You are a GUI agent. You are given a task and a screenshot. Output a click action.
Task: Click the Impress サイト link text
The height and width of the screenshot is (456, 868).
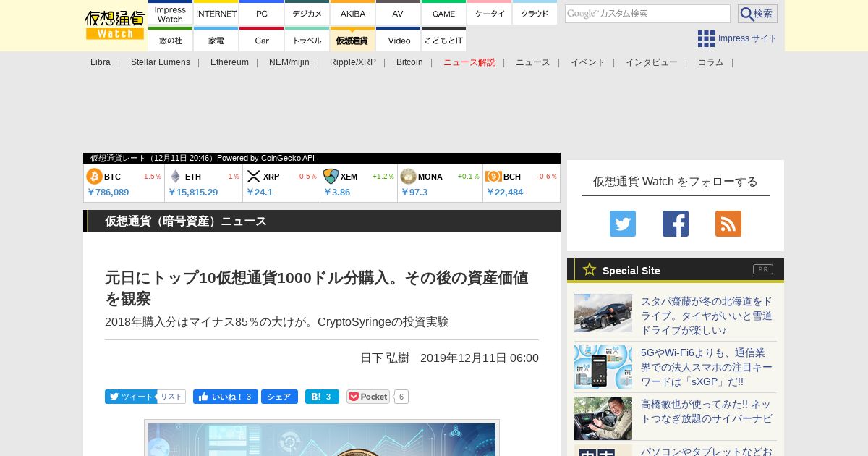point(748,38)
